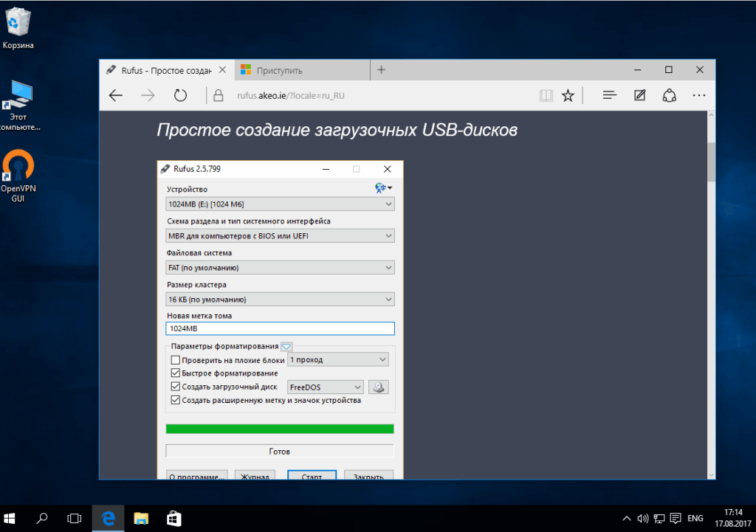Image resolution: width=756 pixels, height=532 pixels.
Task: Click the О программе button
Action: click(196, 475)
